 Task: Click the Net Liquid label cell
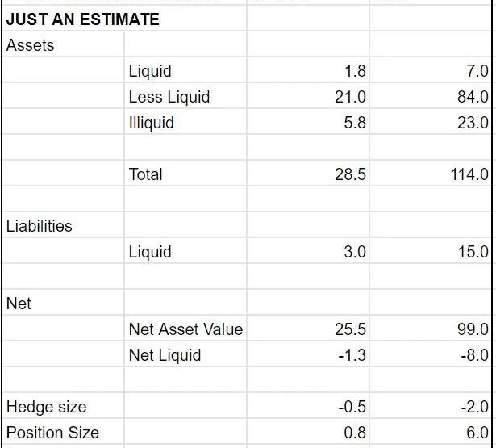click(165, 355)
